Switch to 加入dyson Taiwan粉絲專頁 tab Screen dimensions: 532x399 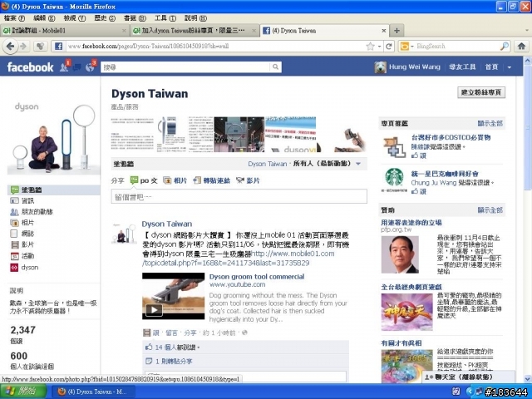coord(195,31)
